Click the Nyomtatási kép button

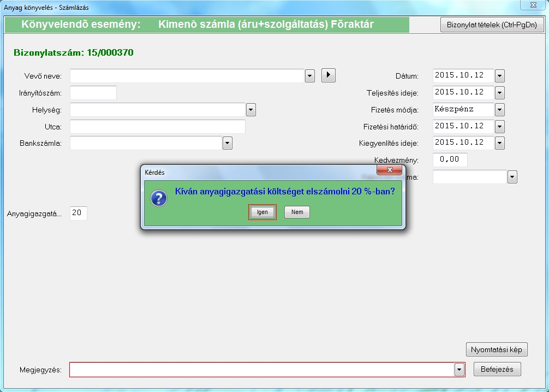click(x=497, y=349)
